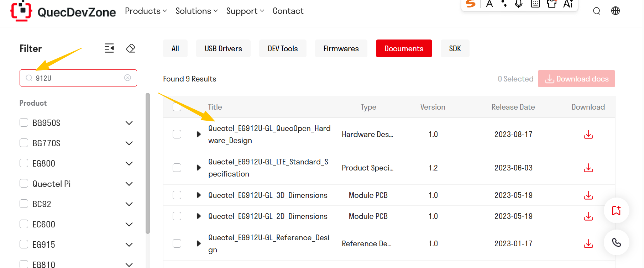Viewport: 644px width, 268px height.
Task: Open the Solutions menu
Action: point(197,11)
